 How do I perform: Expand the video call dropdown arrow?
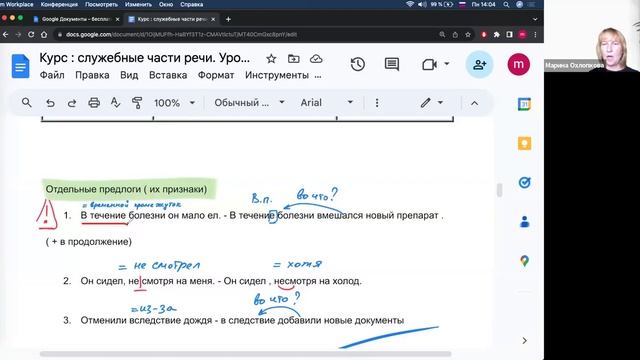(x=447, y=64)
